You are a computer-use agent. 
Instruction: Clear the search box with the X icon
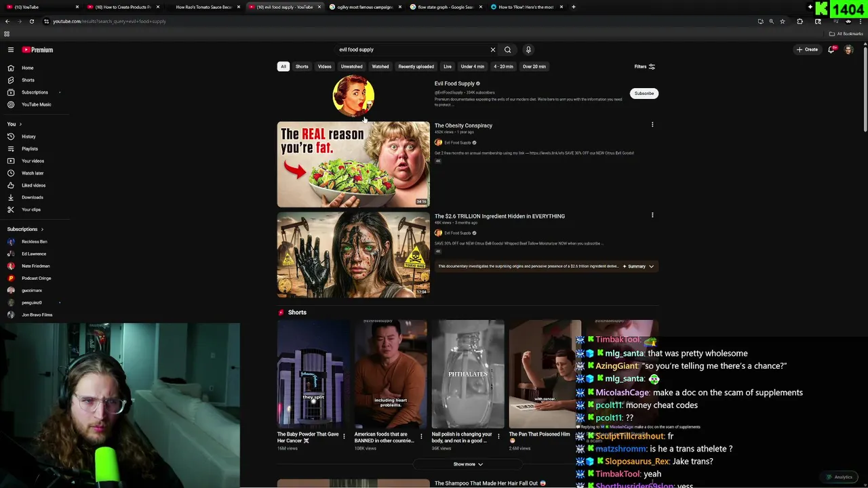point(493,49)
